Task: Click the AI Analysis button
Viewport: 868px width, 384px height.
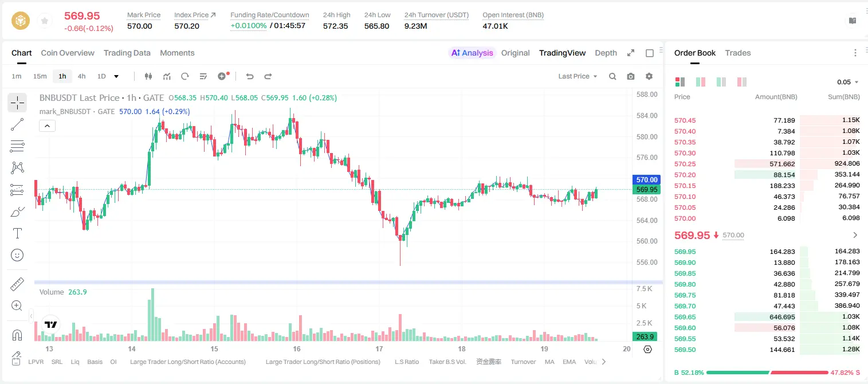Action: (472, 53)
